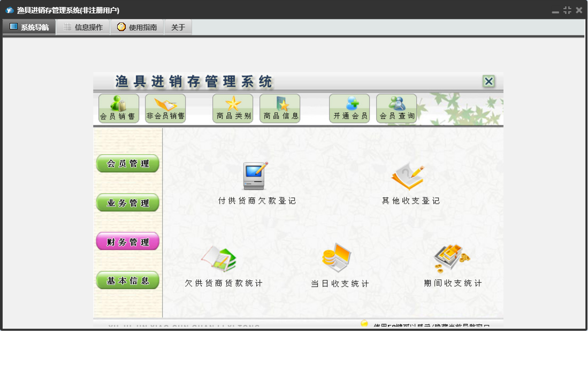Open 欠供货商货款统计 books icon
This screenshot has height=387, width=588.
(219, 259)
